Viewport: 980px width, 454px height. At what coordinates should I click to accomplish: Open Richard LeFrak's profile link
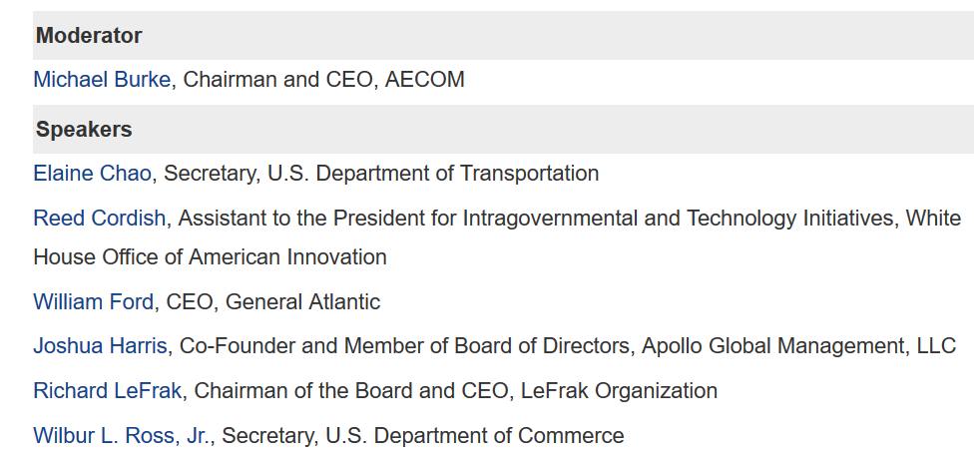tap(107, 391)
